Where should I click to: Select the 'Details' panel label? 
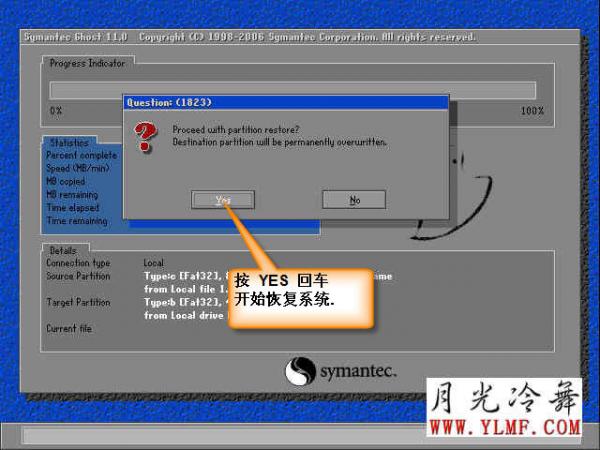point(63,251)
